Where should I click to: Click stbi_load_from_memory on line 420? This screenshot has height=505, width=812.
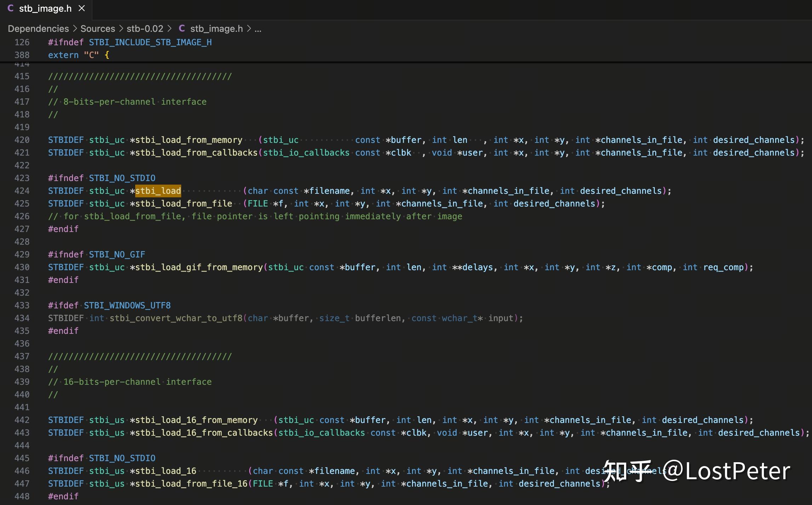(x=189, y=140)
